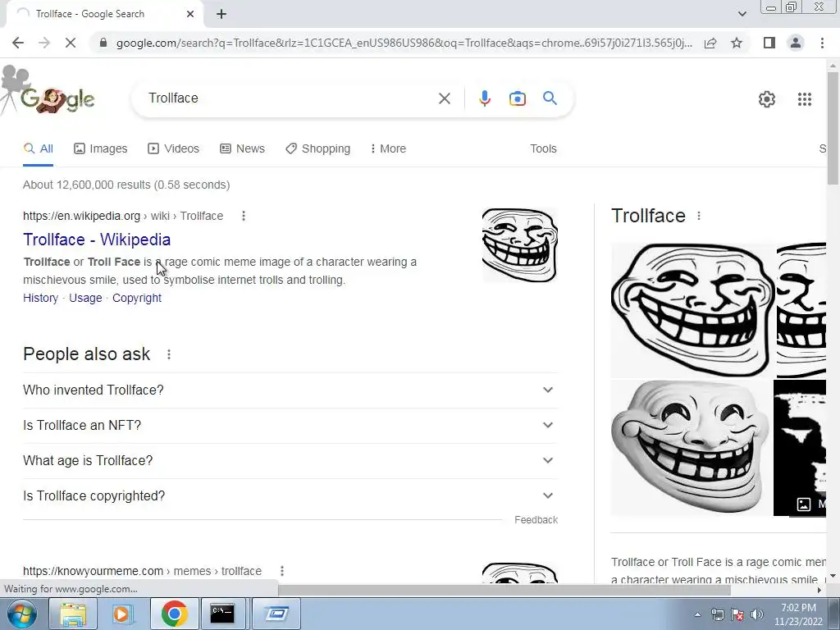
Task: Select the All results tab
Action: pyautogui.click(x=38, y=148)
